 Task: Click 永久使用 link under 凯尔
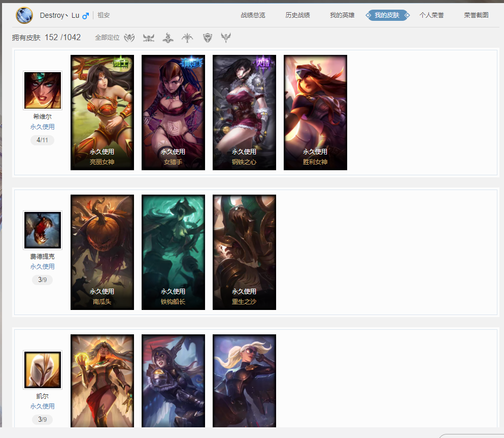43,406
